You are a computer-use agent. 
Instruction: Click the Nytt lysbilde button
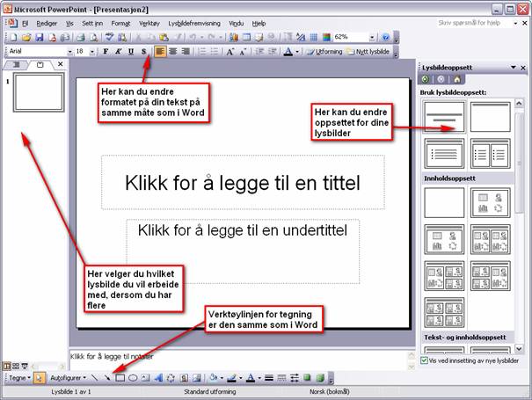(368, 52)
